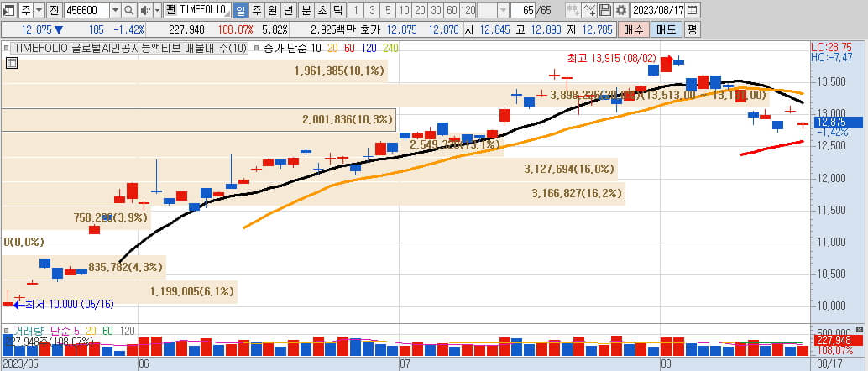The height and width of the screenshot is (371, 868).
Task: Open the dropdown arrow beside the speaker icon
Action: coord(157,9)
